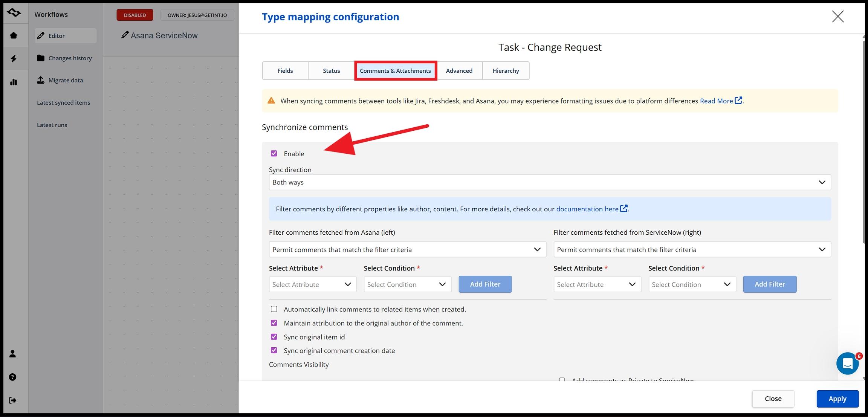Click the Asana ServiceNow workflow name
Screen dimensions: 868x417
click(x=164, y=35)
